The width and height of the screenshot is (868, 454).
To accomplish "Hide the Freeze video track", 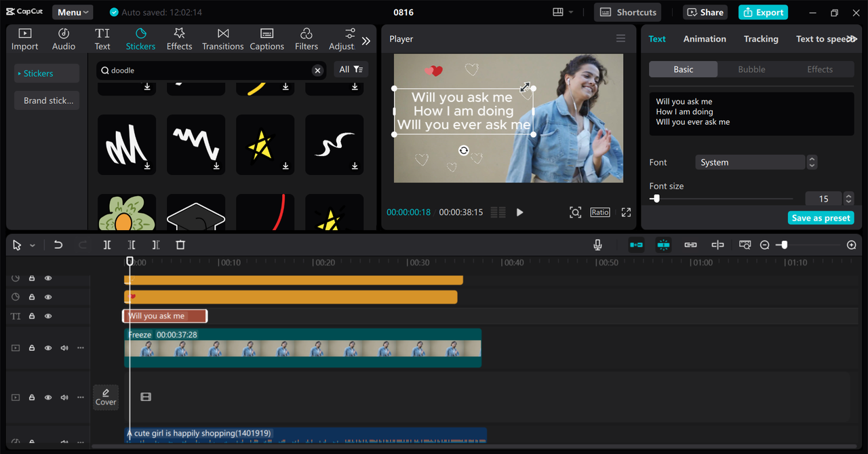I will pyautogui.click(x=48, y=348).
